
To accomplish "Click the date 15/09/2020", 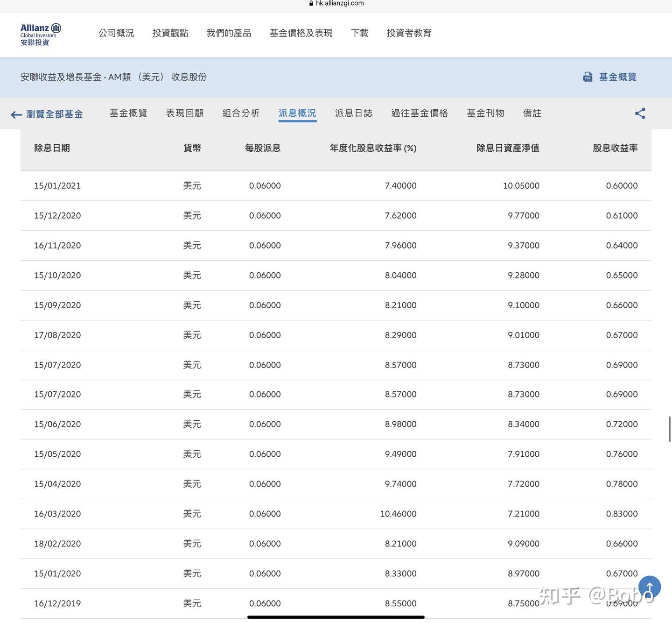I will pos(57,305).
